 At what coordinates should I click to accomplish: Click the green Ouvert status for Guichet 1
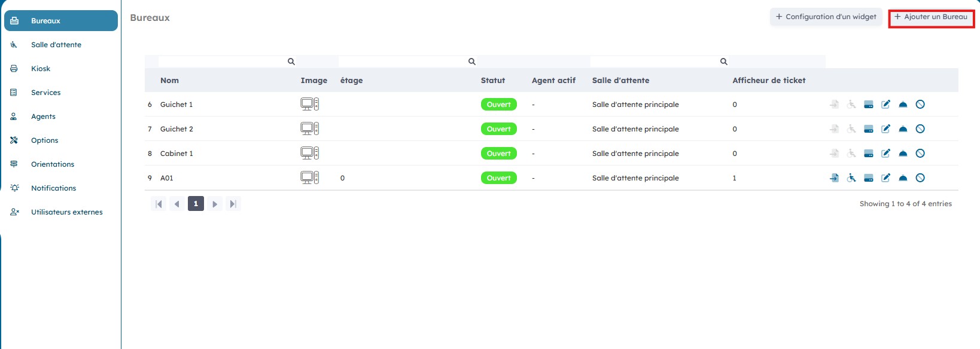498,105
